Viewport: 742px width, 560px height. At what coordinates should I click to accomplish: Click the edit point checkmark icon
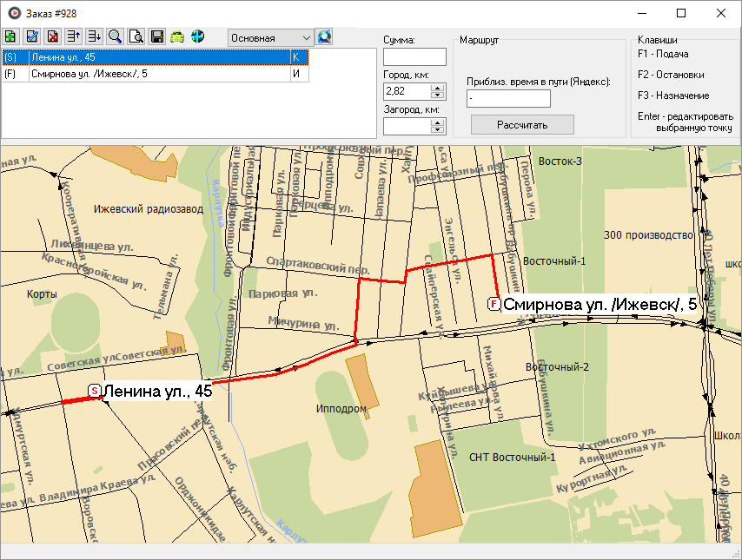[31, 37]
